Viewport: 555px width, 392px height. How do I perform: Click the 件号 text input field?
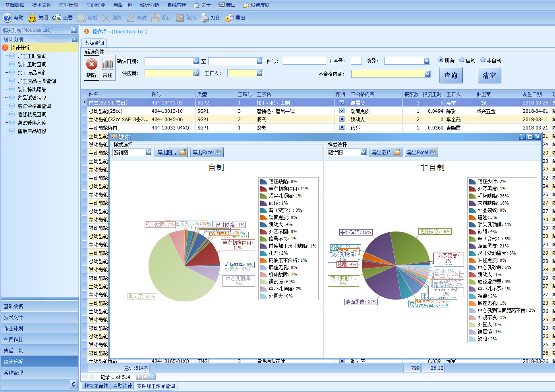[304, 61]
